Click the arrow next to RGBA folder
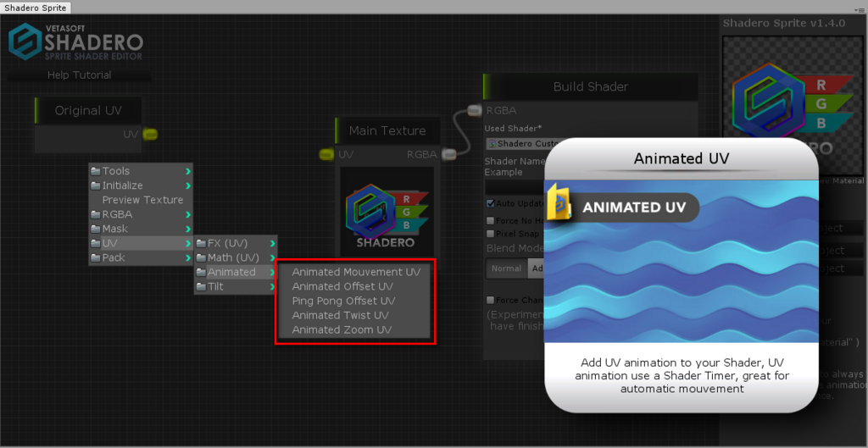The height and width of the screenshot is (448, 868). (x=188, y=214)
